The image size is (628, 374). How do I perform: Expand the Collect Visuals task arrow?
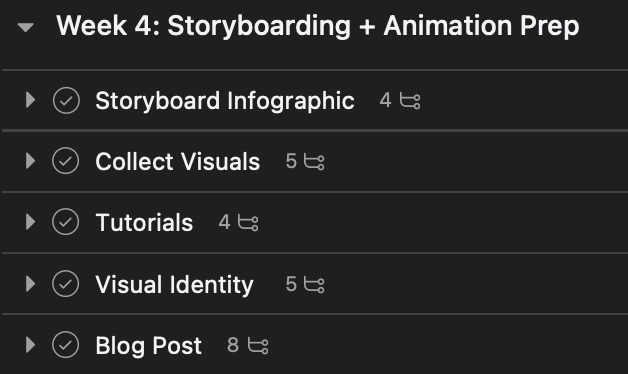(30, 161)
